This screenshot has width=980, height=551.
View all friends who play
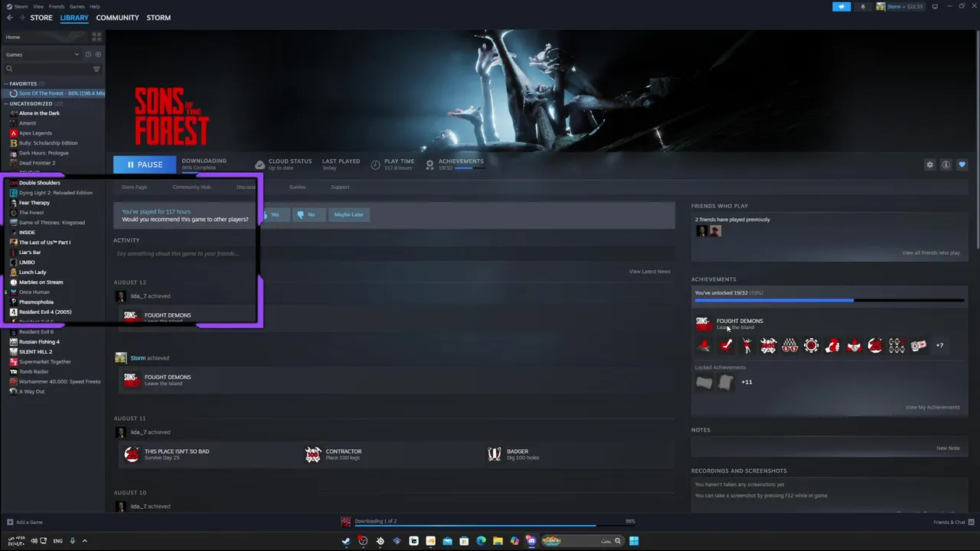click(x=930, y=253)
